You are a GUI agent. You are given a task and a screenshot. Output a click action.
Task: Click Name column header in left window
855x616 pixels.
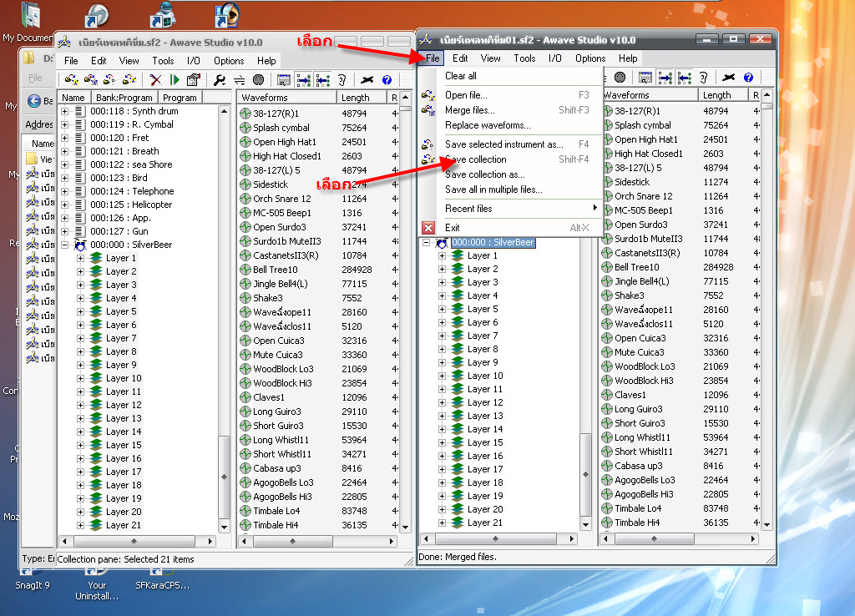[x=73, y=98]
